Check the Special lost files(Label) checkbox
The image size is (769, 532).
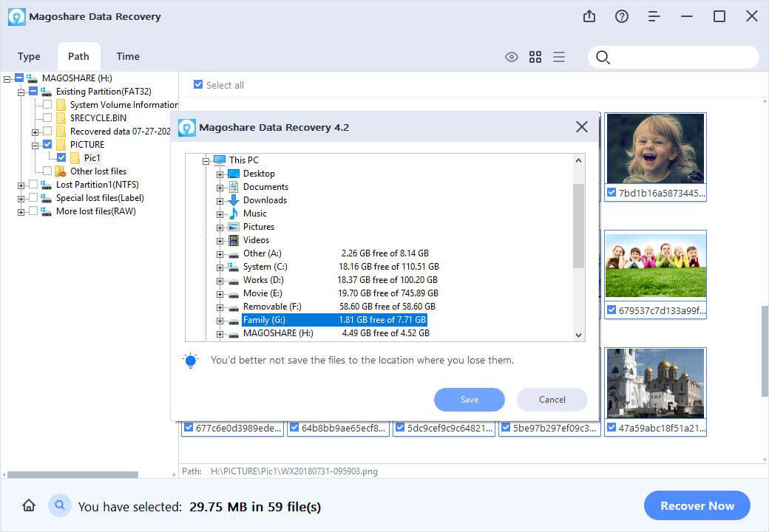point(33,197)
